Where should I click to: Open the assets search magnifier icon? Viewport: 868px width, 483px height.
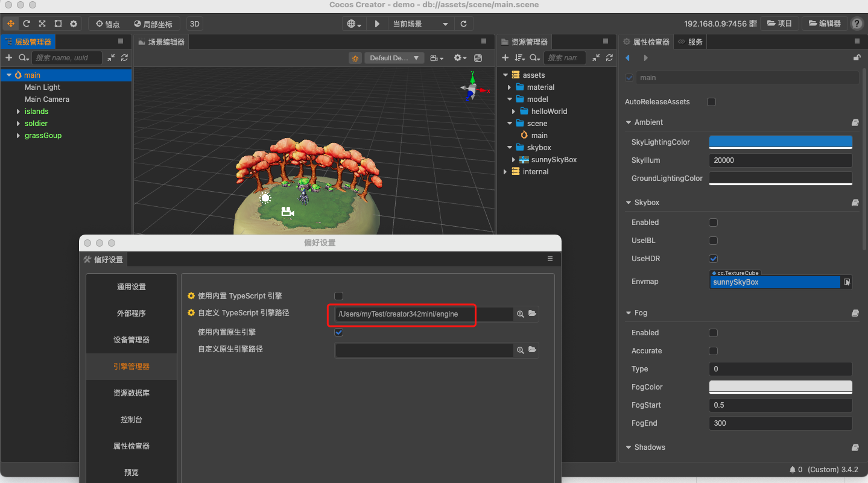click(x=535, y=58)
